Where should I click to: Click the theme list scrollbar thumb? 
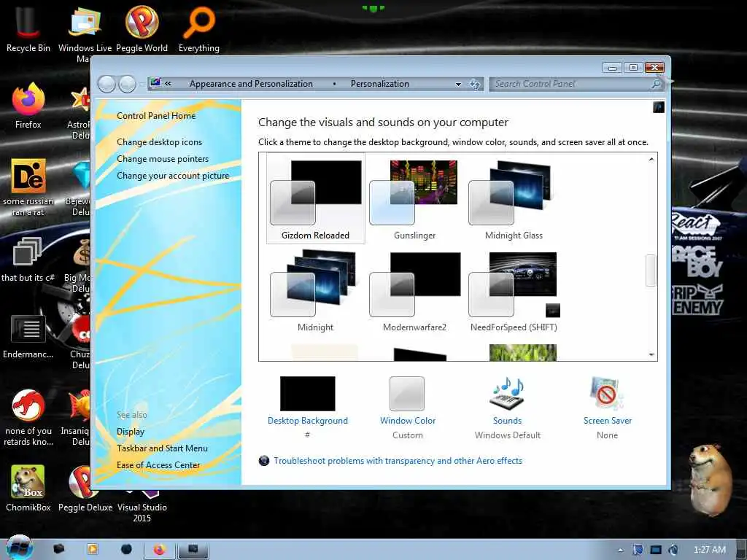651,270
